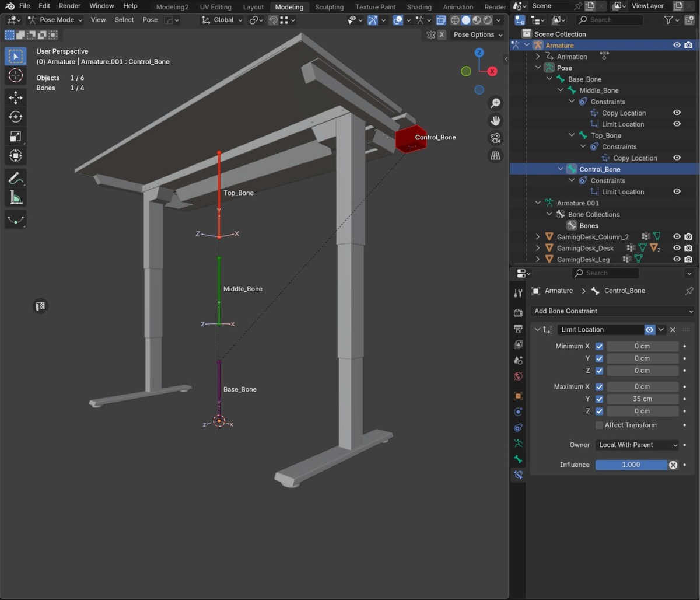Screen dimensions: 700x600
Task: Select the Breakdowner pose tool
Action: coord(16,220)
